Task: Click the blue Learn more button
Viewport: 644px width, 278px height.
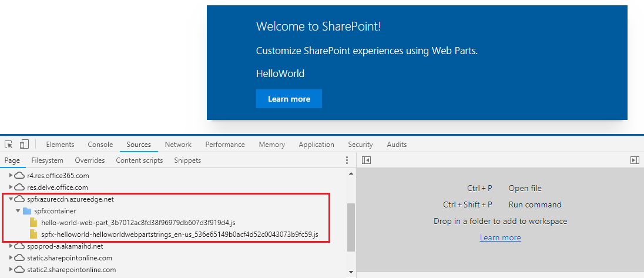Action: pyautogui.click(x=289, y=99)
